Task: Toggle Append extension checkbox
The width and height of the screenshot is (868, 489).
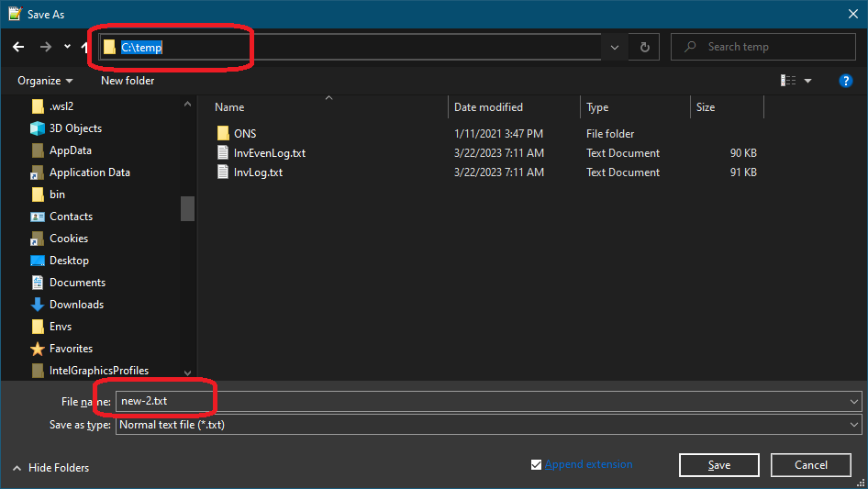Action: [x=536, y=464]
